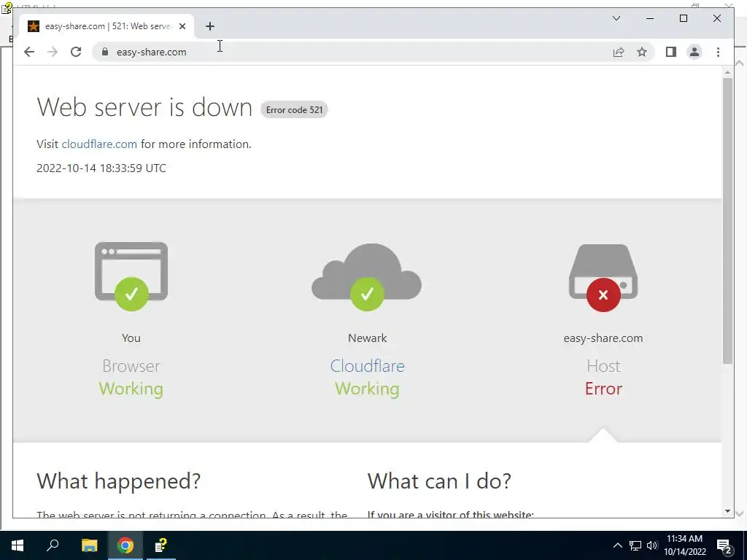Viewport: 747px width, 560px height.
Task: Open the Chrome side panel
Action: click(x=671, y=52)
